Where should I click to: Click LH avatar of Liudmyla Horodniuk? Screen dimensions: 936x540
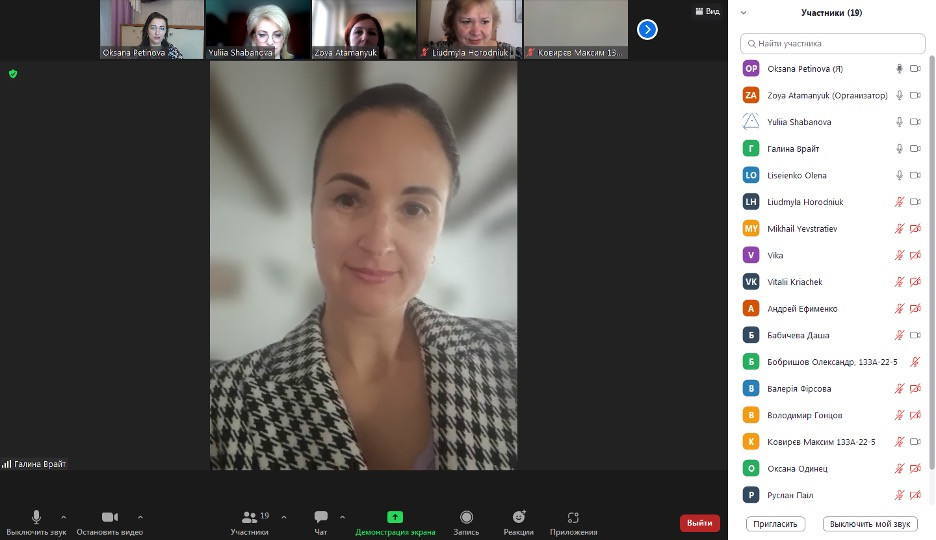[751, 202]
